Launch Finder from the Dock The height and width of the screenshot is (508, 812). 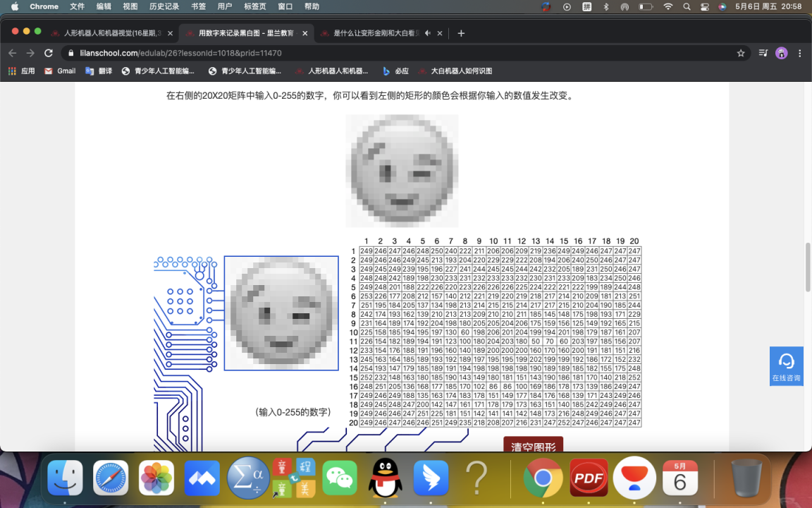coord(65,478)
